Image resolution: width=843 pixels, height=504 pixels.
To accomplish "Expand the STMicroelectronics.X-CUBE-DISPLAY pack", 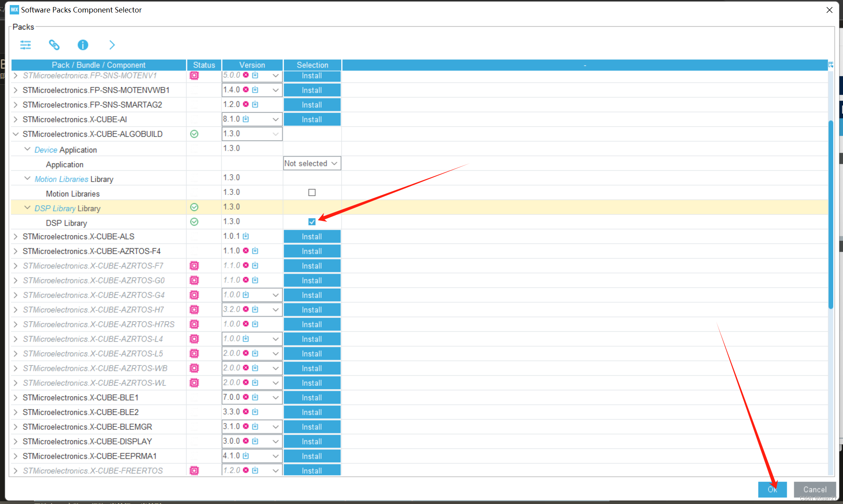I will pyautogui.click(x=16, y=442).
